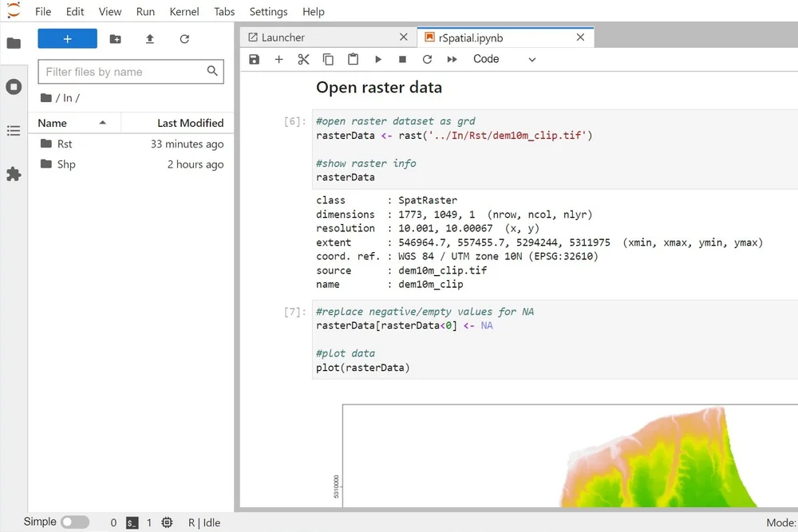Open the Kernel menu
Viewport: 798px width, 532px height.
coord(184,11)
